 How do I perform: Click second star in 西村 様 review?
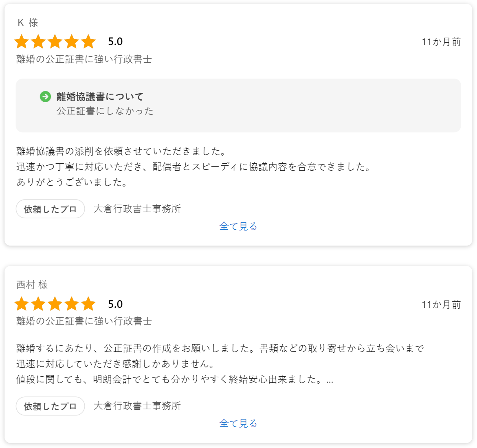click(x=38, y=304)
